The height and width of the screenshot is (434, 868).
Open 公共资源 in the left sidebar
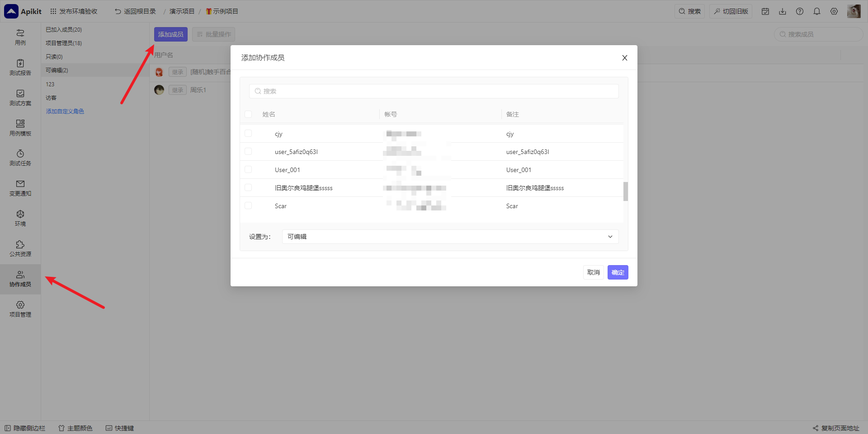[x=20, y=249]
